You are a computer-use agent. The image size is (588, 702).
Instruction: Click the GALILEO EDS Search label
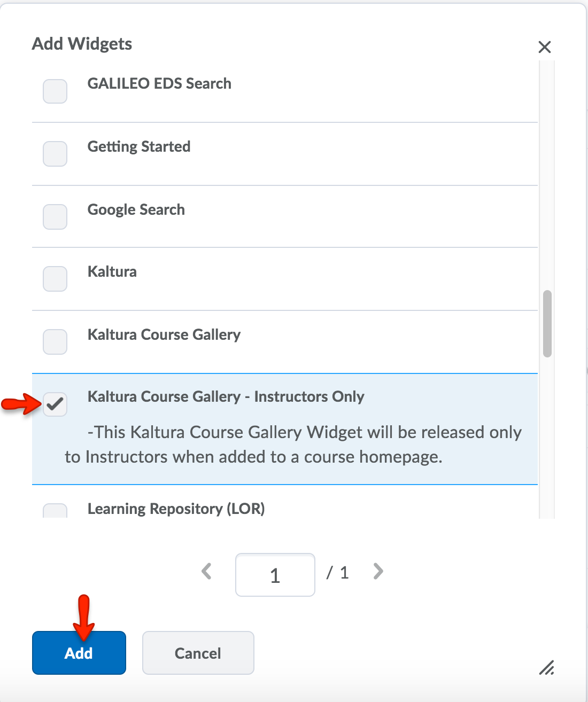pos(159,84)
